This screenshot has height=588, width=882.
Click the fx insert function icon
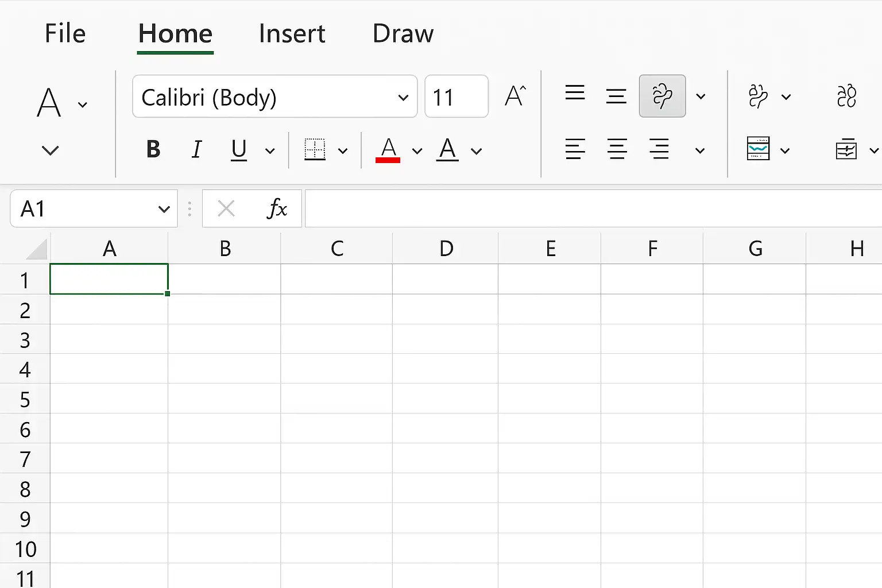tap(277, 208)
